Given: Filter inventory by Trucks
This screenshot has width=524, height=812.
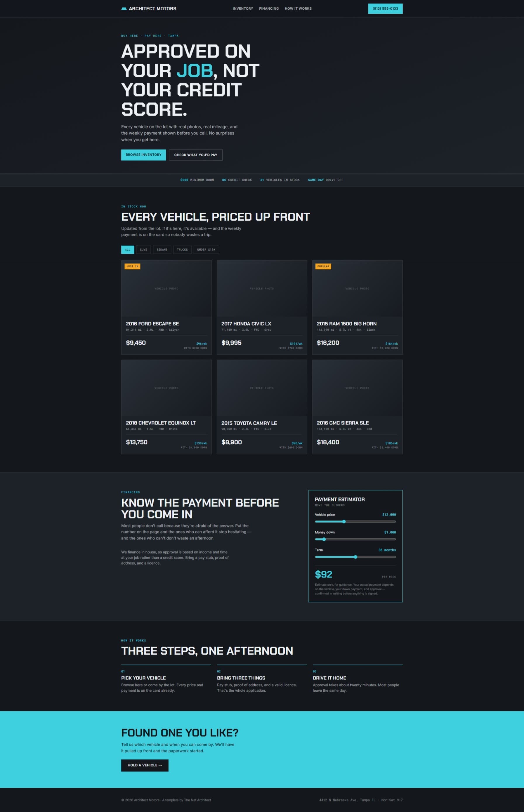Looking at the screenshot, I should tap(182, 250).
